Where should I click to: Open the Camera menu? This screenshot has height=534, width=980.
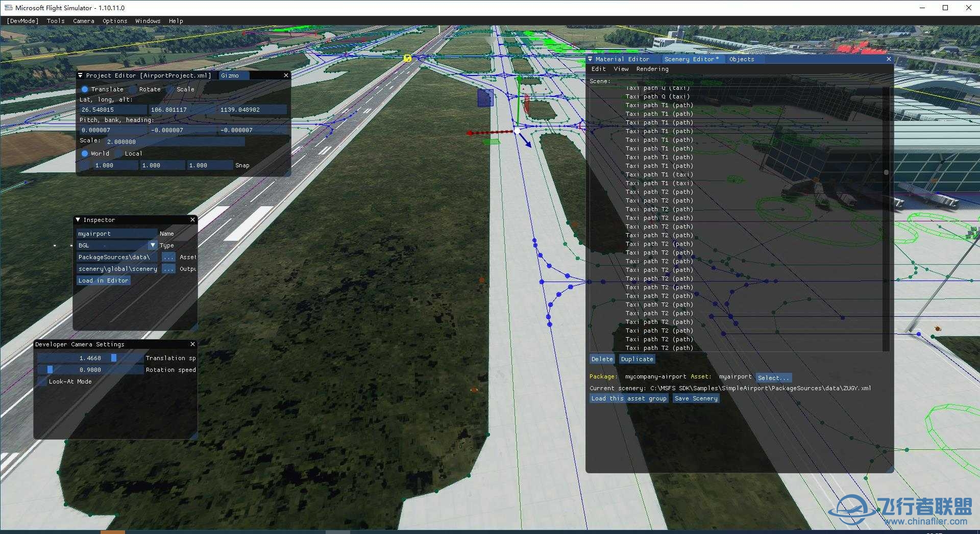pyautogui.click(x=84, y=21)
